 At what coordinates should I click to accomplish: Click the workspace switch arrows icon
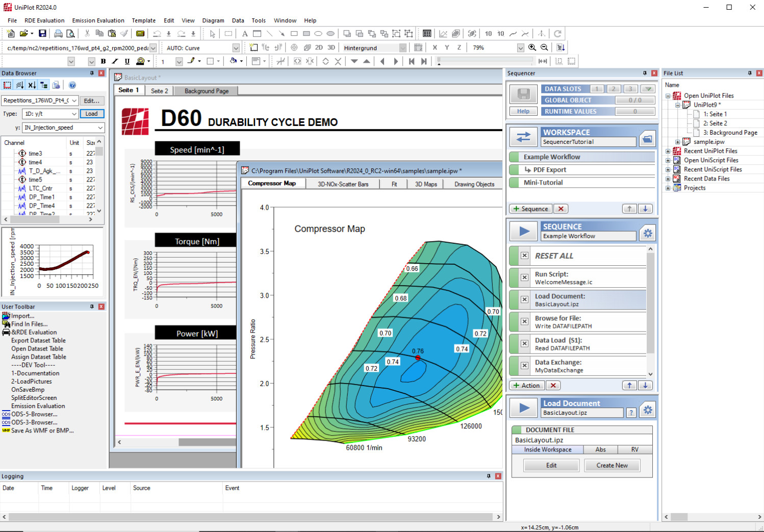coord(523,137)
